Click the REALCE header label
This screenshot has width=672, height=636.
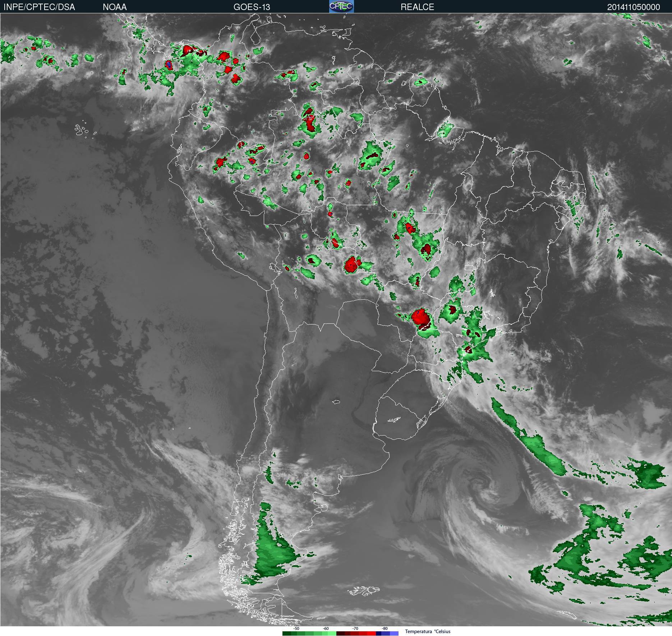[x=417, y=7]
